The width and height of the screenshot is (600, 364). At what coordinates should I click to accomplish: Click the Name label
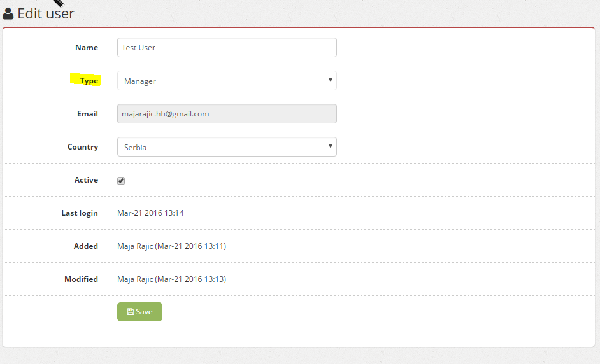(x=87, y=48)
